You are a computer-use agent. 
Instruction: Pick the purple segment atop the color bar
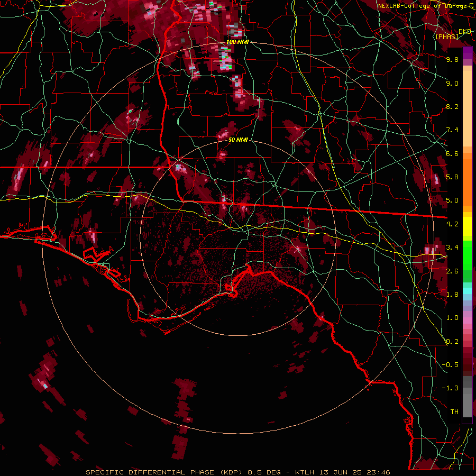(467, 53)
